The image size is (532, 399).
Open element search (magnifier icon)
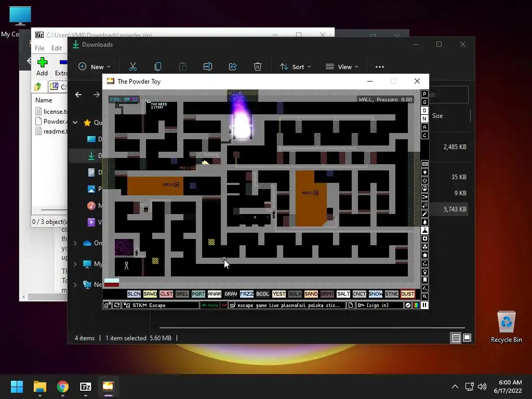424,297
